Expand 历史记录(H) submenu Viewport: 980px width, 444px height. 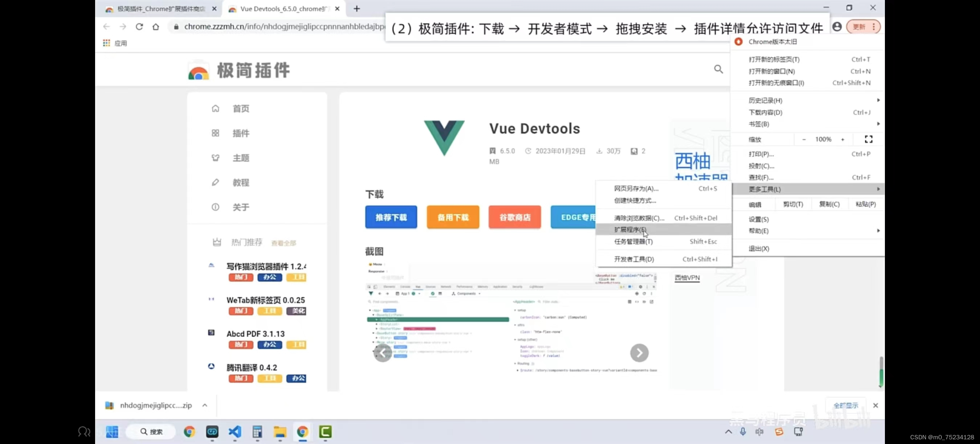tap(807, 100)
